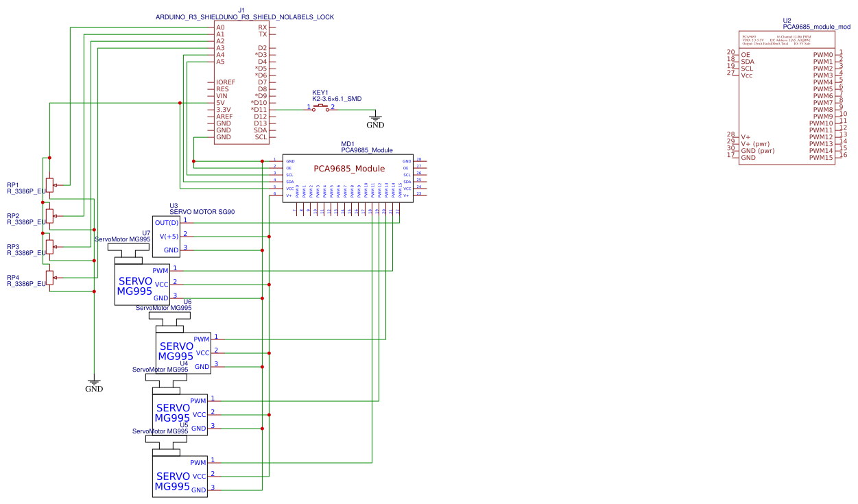Click the D12 pin label on J1

pos(261,117)
